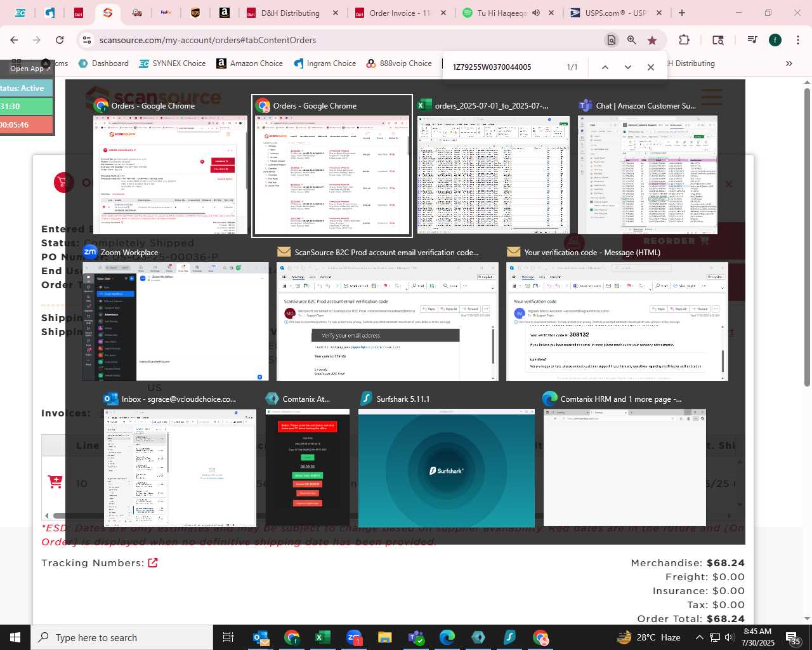This screenshot has width=812, height=650.
Task: Open the Dashboard bookmark
Action: 103,63
